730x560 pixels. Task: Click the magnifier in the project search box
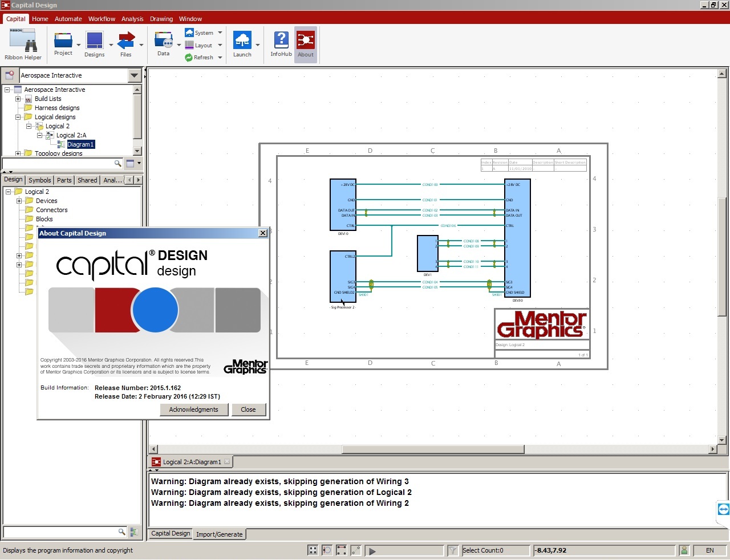pos(117,164)
